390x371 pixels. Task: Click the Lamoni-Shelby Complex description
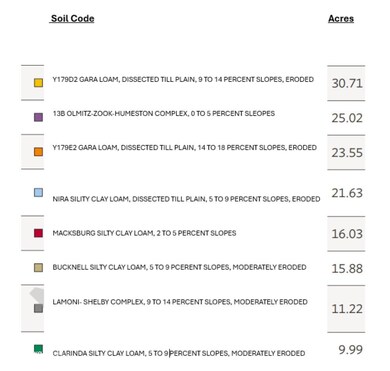pos(180,302)
